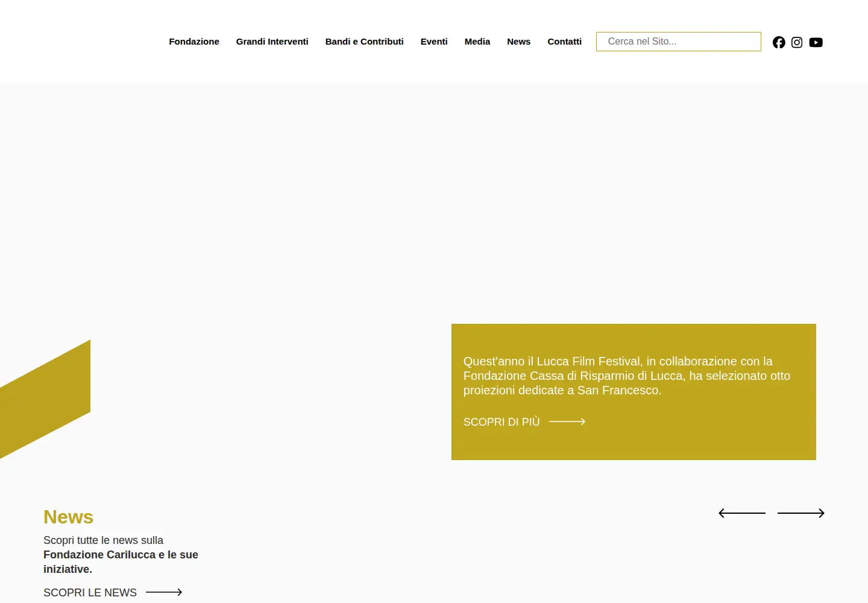868x603 pixels.
Task: Open the Bandi e Contributi menu
Action: coord(365,42)
